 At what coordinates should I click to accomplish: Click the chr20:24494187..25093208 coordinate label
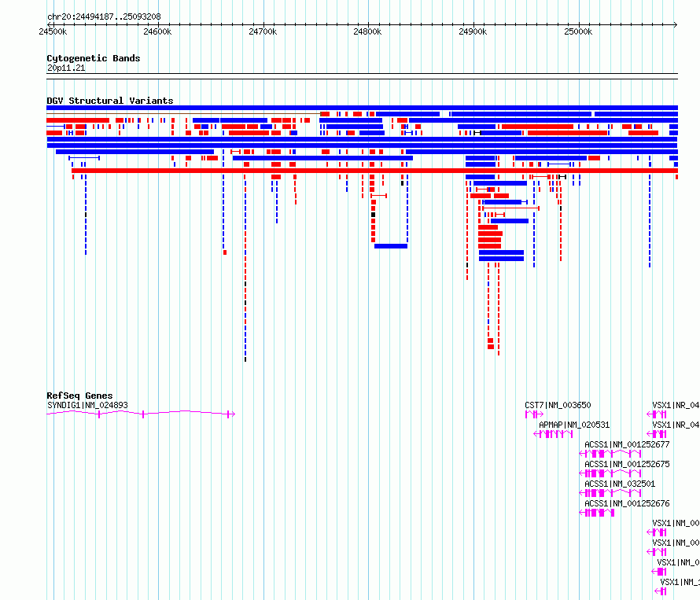pyautogui.click(x=104, y=17)
